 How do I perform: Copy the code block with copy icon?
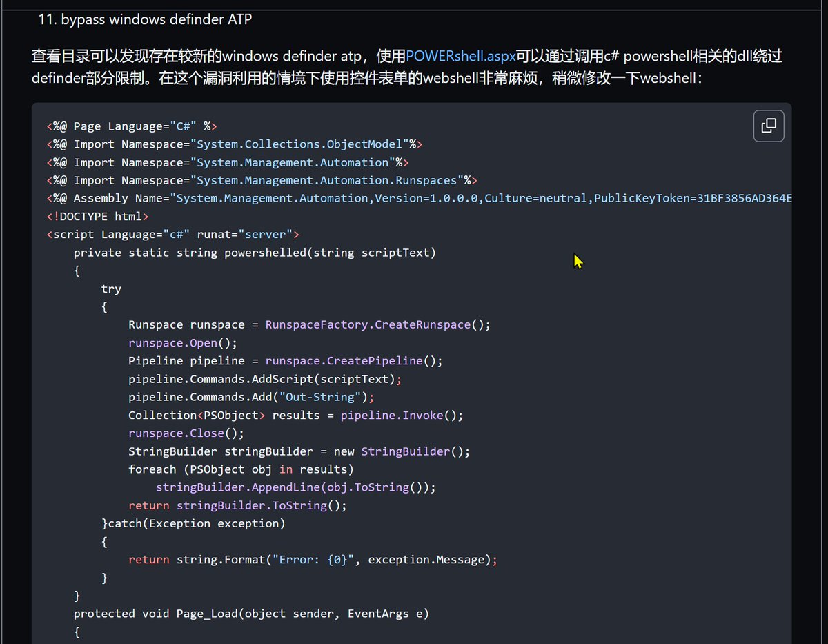pyautogui.click(x=768, y=126)
